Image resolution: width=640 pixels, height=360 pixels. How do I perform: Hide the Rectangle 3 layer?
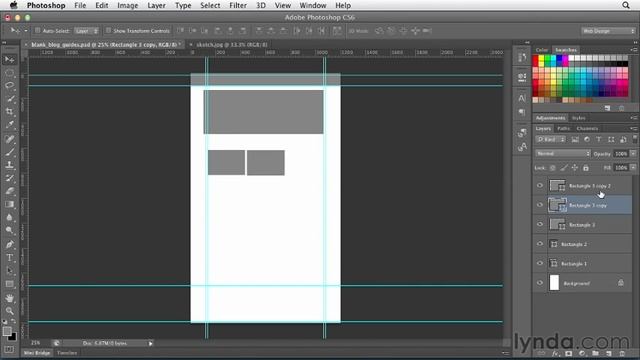(x=540, y=224)
